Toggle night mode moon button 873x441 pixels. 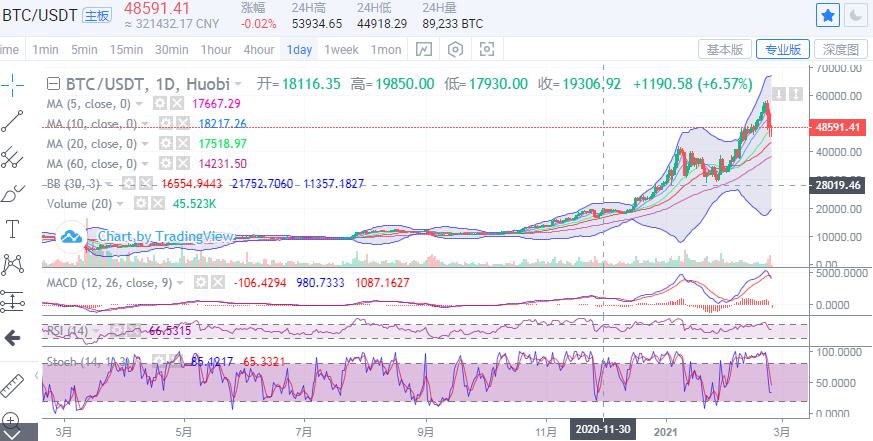[x=855, y=15]
